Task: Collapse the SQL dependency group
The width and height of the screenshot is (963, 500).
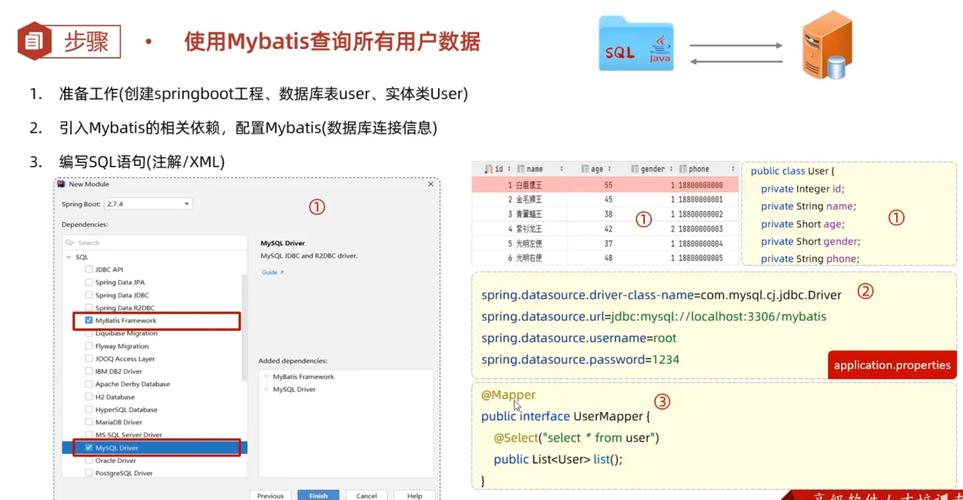Action: [x=69, y=257]
